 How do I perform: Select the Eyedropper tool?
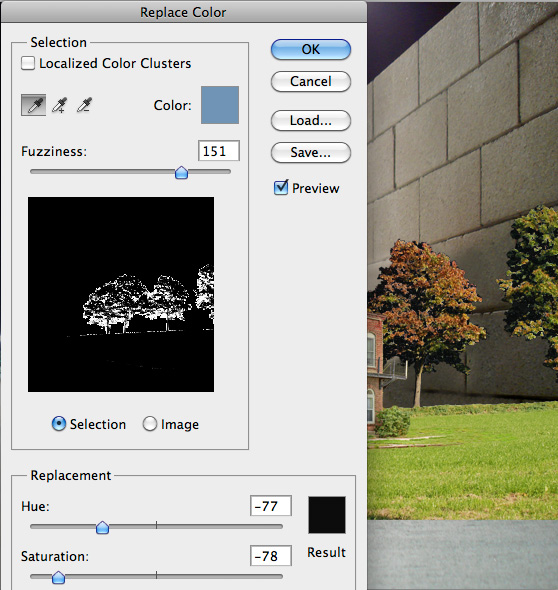coord(33,105)
